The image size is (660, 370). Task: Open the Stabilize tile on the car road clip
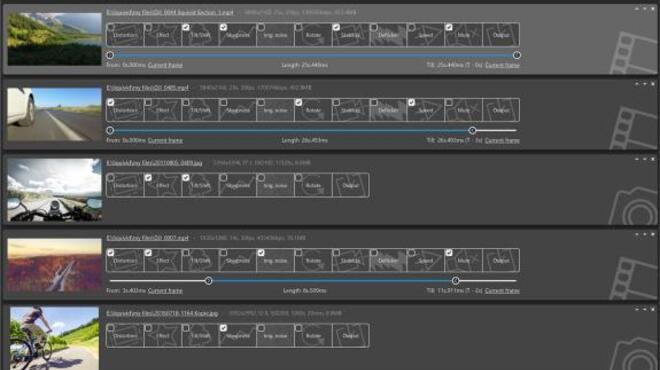[351, 110]
